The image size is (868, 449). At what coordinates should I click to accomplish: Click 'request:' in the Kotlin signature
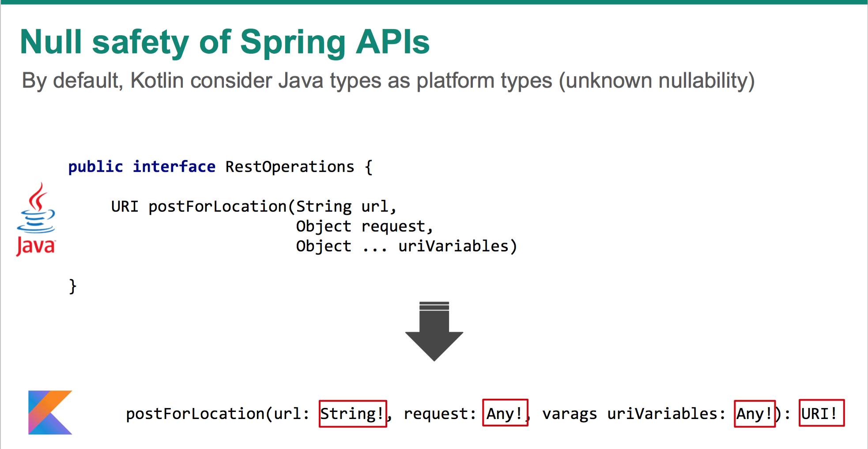click(x=440, y=414)
